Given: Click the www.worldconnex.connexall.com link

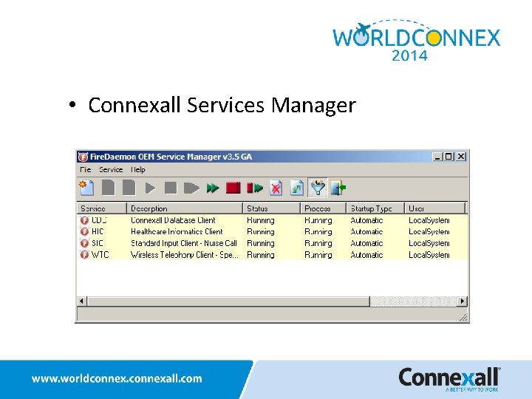Looking at the screenshot, I should pyautogui.click(x=117, y=378).
